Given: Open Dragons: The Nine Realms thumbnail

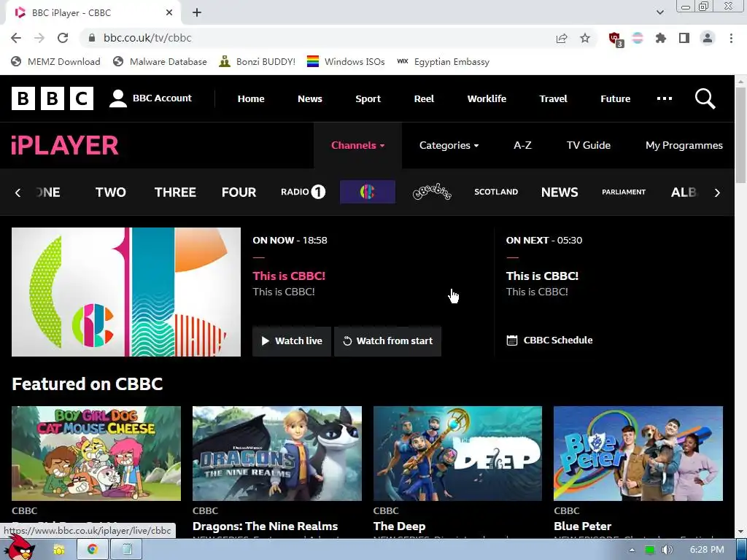Looking at the screenshot, I should pyautogui.click(x=277, y=454).
